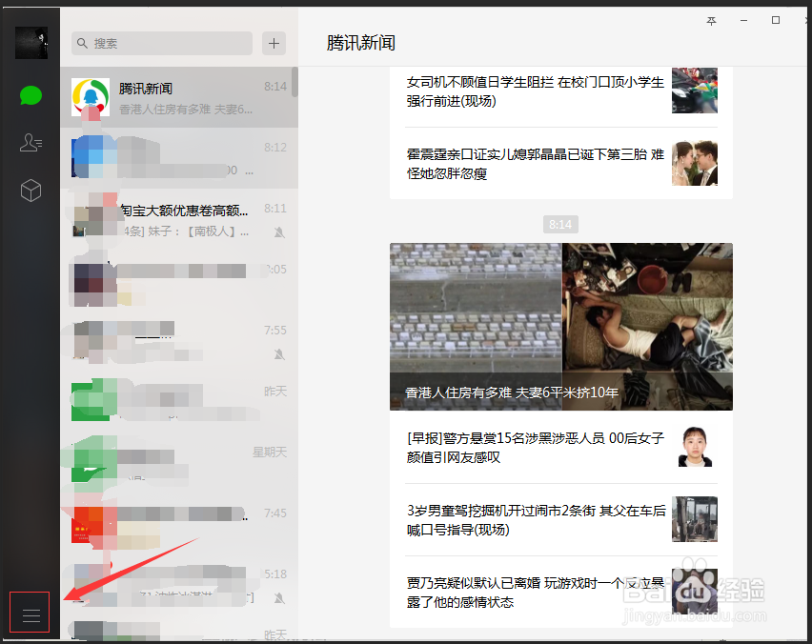The image size is (812, 644).
Task: Click thumbnail beside 3岁男童 article
Action: (695, 519)
